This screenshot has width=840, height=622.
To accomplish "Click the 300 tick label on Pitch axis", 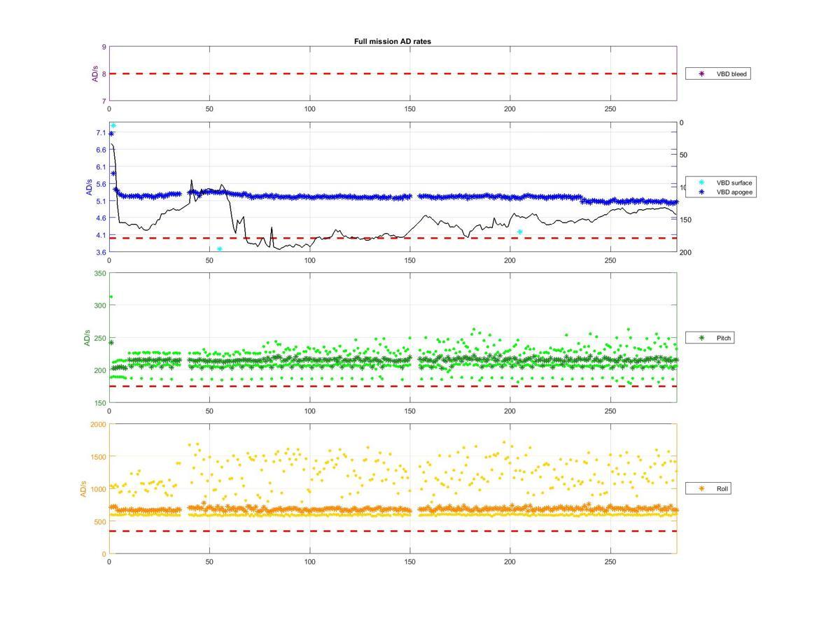I will pyautogui.click(x=100, y=306).
